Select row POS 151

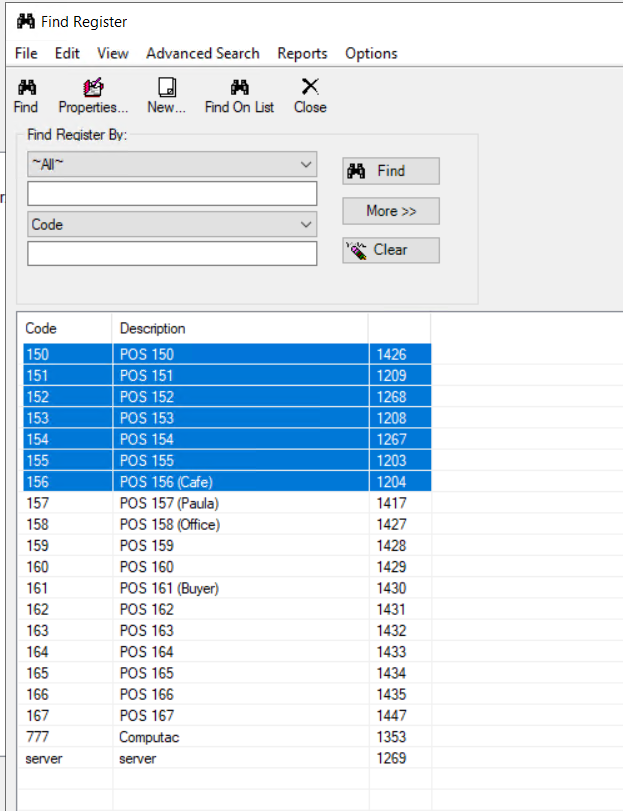point(227,376)
